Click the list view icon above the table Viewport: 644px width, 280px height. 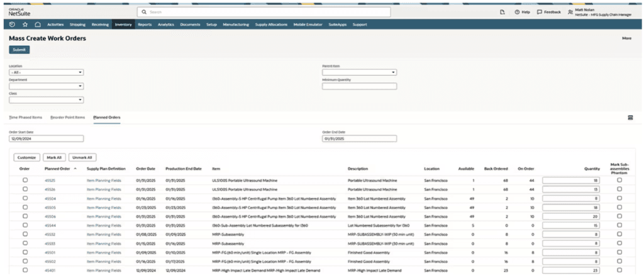(630, 117)
